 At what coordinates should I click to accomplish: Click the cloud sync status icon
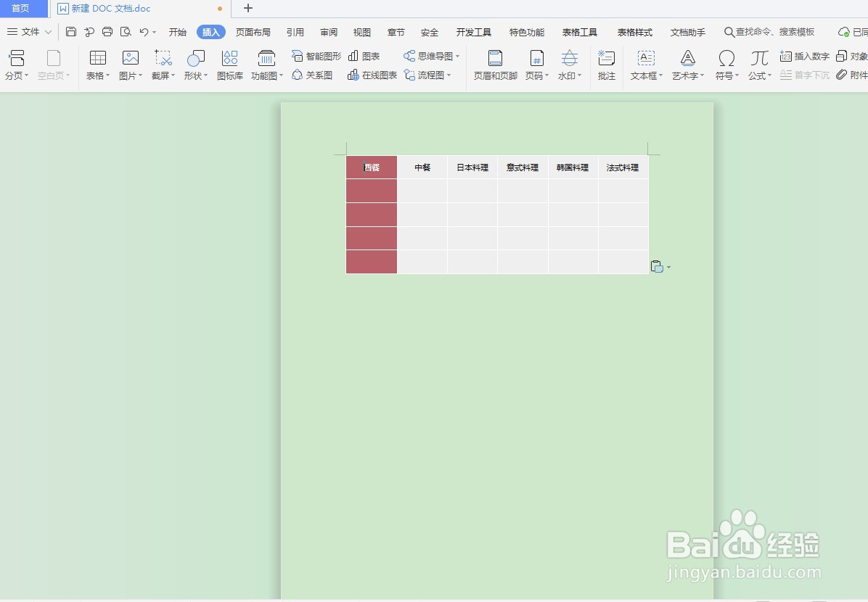[843, 32]
